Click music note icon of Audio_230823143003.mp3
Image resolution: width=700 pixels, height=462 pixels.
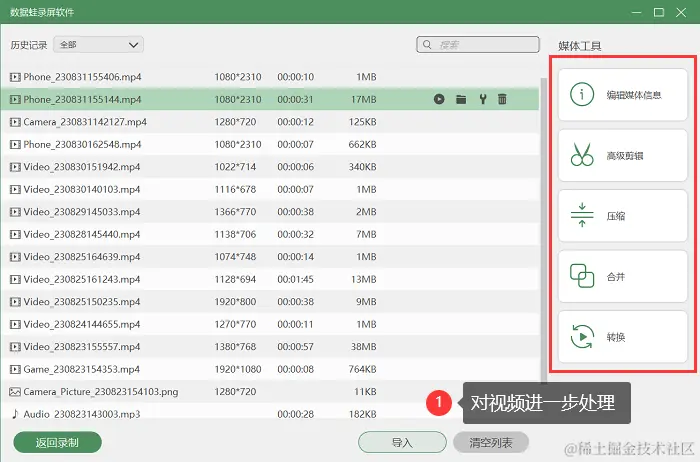(15, 414)
